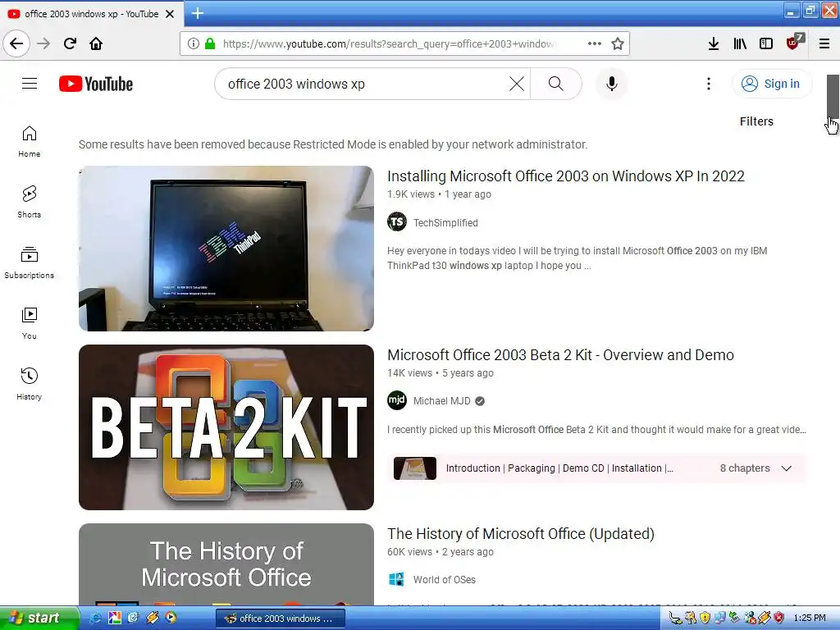
Task: Click the system tray clock 1:25 PM
Action: tap(810, 619)
